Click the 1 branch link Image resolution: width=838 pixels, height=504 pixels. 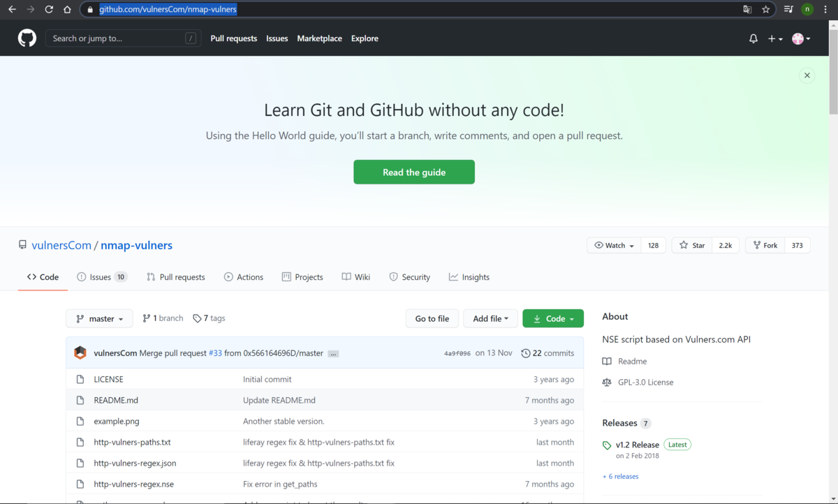point(163,318)
